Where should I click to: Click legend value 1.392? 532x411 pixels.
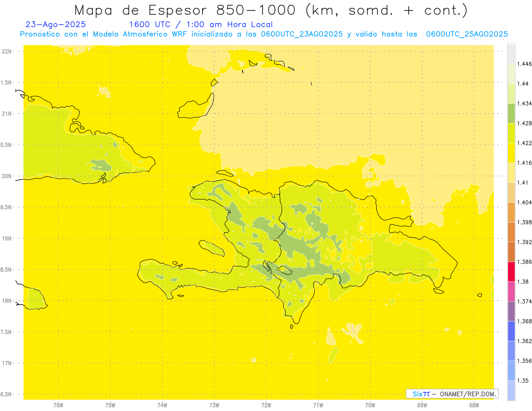(524, 242)
